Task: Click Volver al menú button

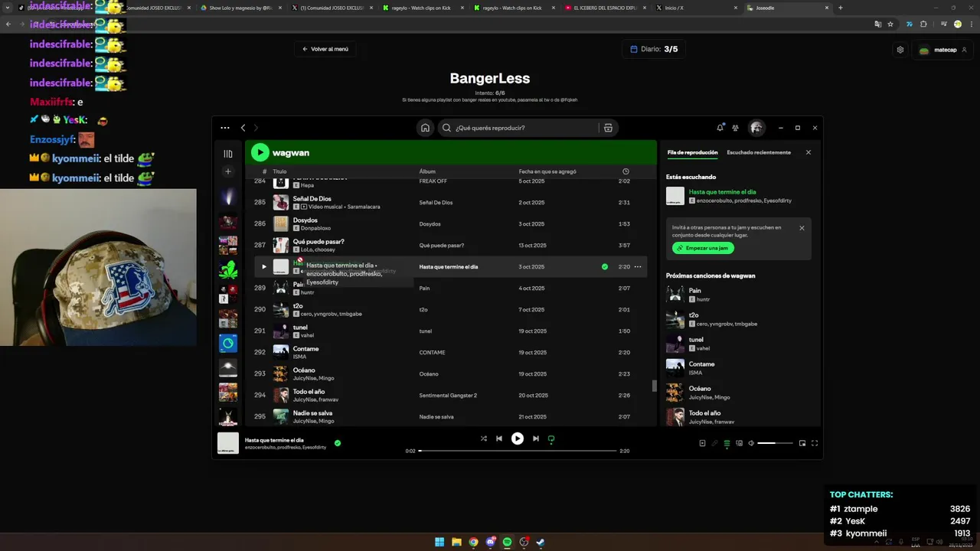Action: click(325, 49)
